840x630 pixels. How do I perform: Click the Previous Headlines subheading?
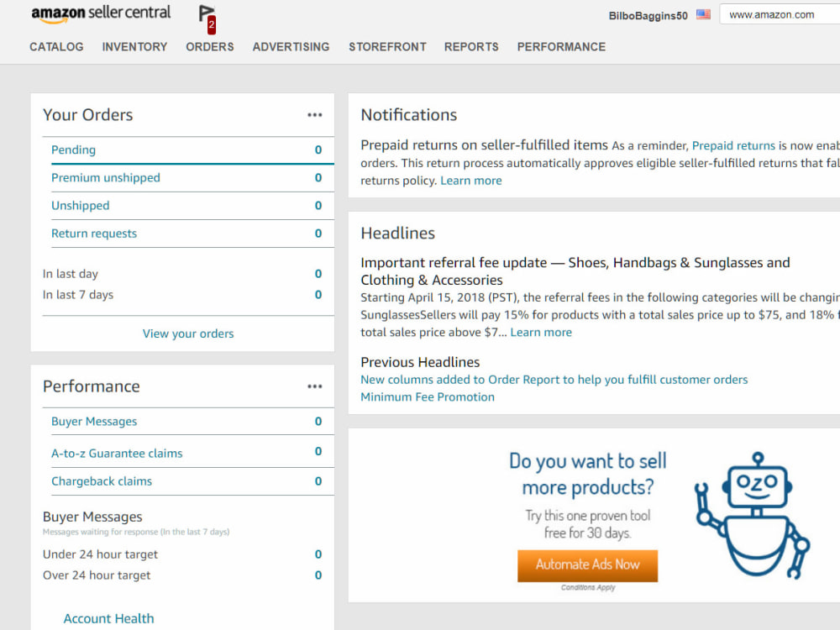[420, 362]
